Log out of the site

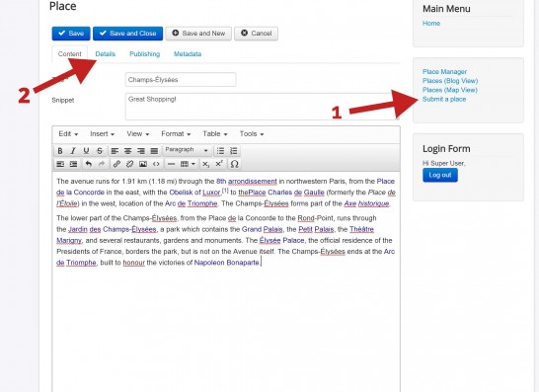440,175
